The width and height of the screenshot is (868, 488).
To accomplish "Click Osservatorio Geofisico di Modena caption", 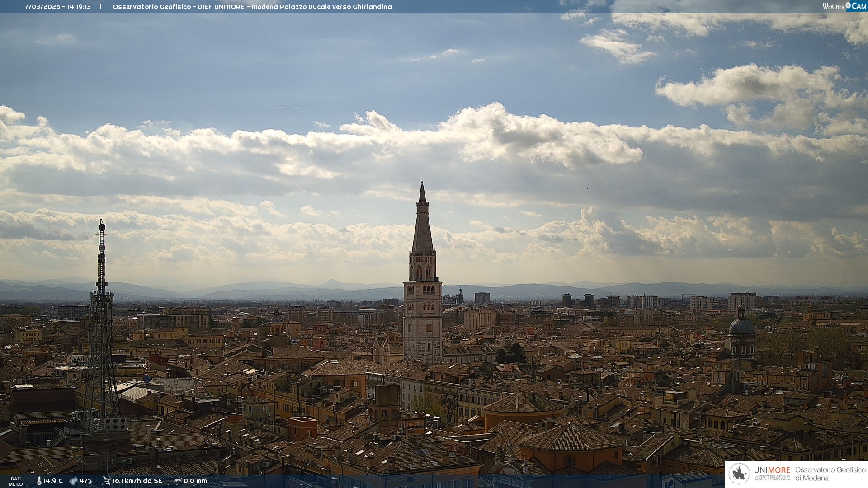I will pyautogui.click(x=830, y=474).
